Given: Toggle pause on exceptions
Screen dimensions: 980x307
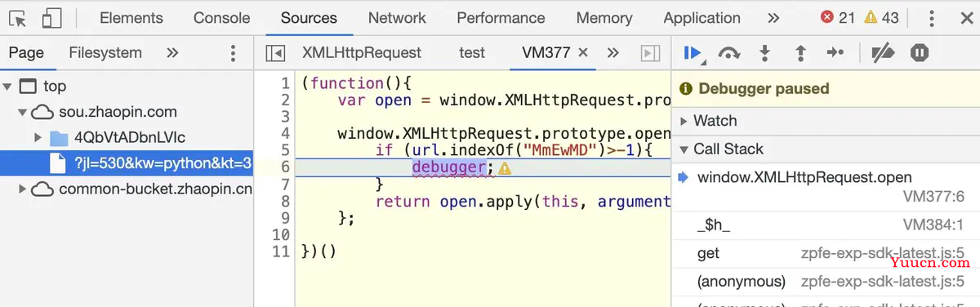Looking at the screenshot, I should click(920, 53).
